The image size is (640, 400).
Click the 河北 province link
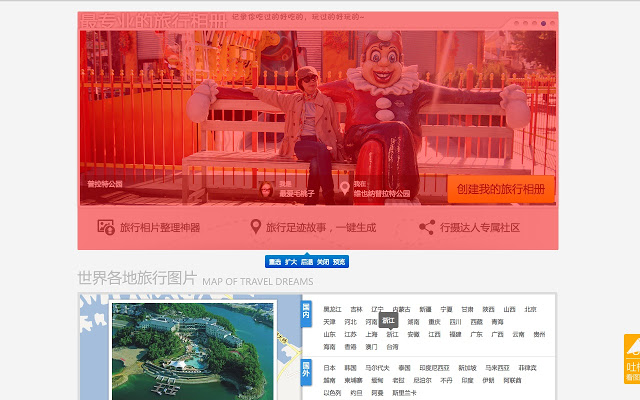tap(351, 322)
